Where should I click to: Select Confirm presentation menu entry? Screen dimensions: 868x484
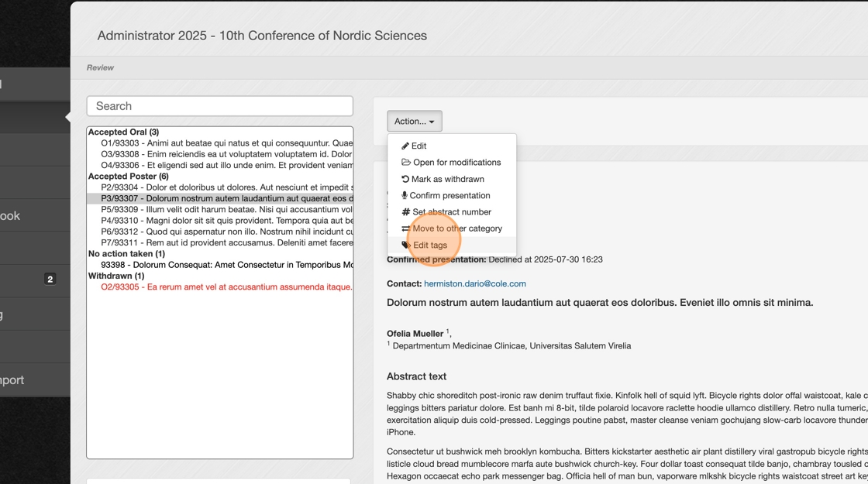(452, 195)
